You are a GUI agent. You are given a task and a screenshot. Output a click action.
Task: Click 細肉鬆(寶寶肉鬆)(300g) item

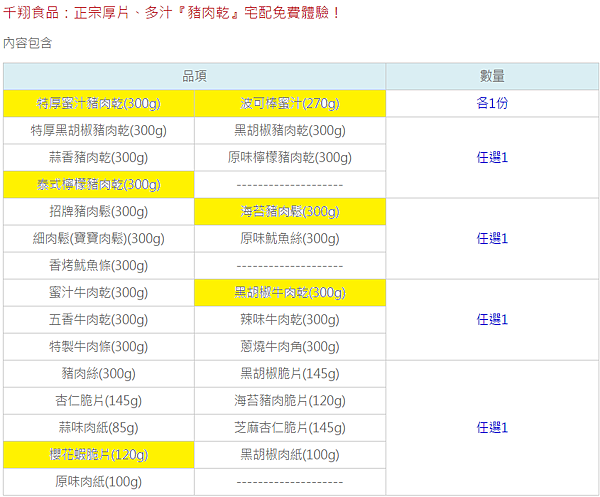[x=99, y=239]
